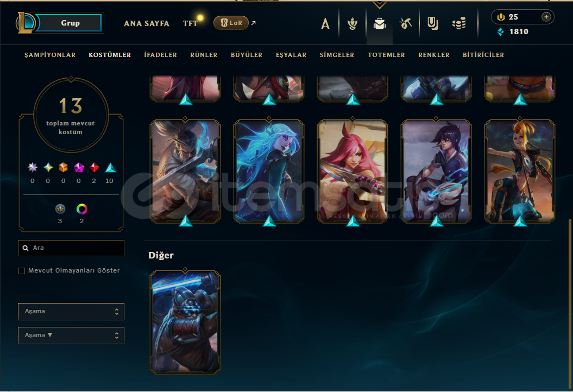Click the League of Legends logo icon
This screenshot has height=392, width=573.
coord(26,23)
